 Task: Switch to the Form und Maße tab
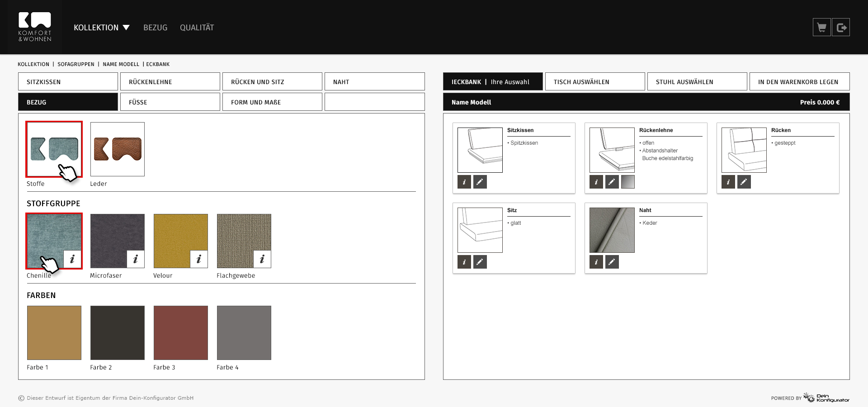[272, 102]
